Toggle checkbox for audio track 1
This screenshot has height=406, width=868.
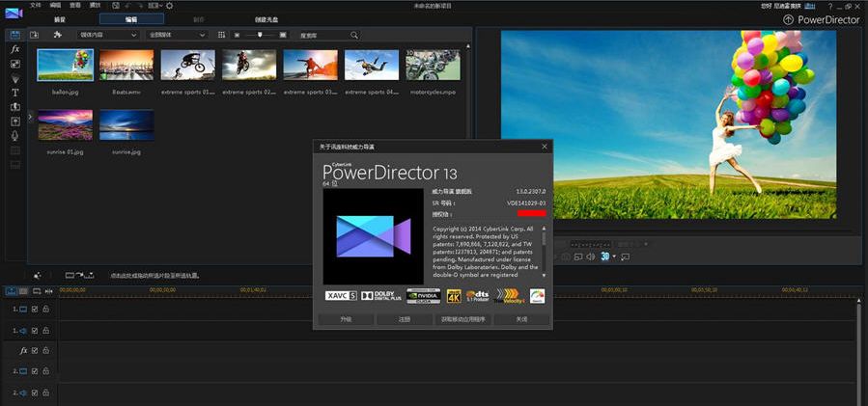click(35, 330)
